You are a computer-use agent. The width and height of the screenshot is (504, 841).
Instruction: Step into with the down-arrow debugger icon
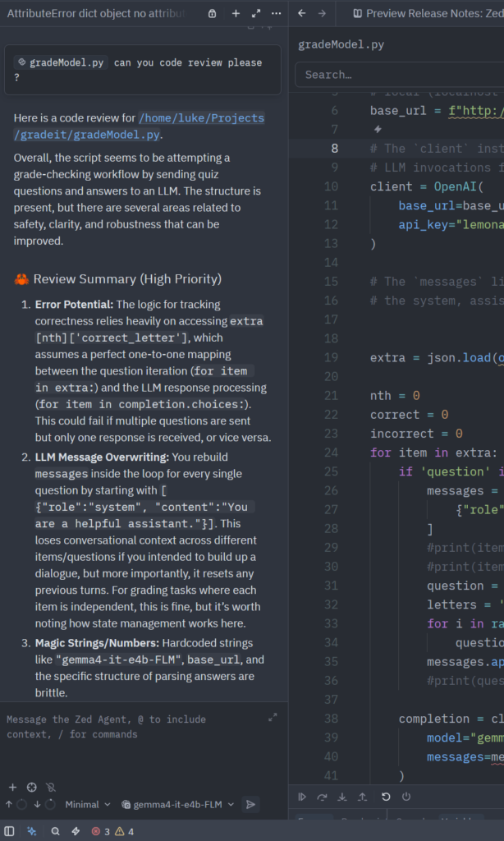342,797
